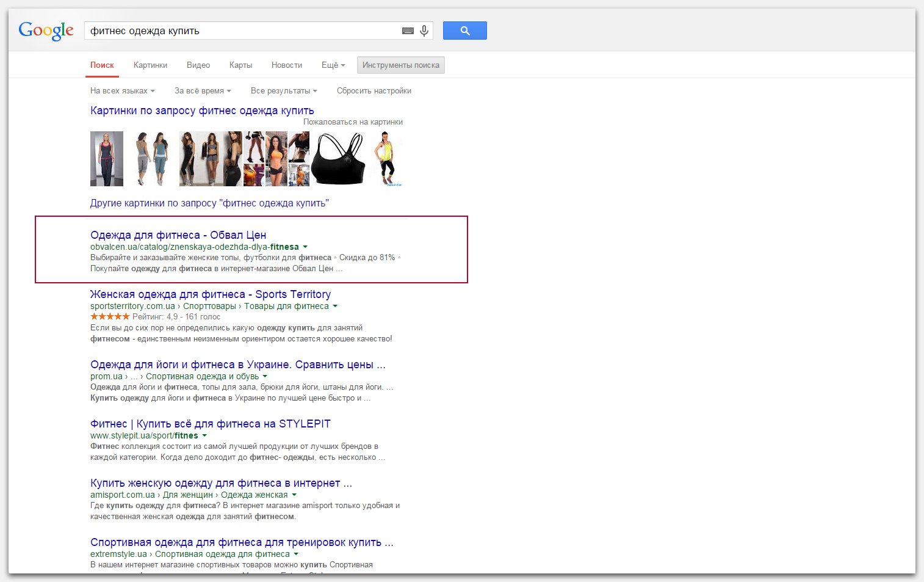Open the За всё время dropdown
924x582 pixels.
click(203, 91)
